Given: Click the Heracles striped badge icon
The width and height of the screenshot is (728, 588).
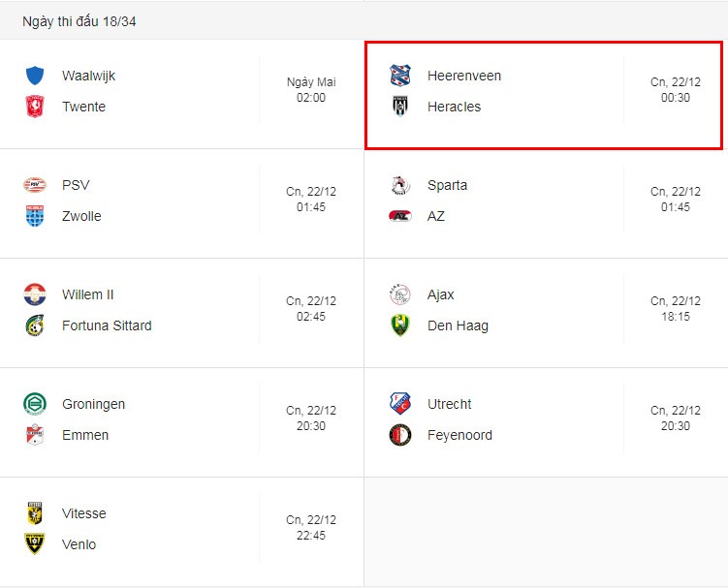Looking at the screenshot, I should tap(399, 107).
